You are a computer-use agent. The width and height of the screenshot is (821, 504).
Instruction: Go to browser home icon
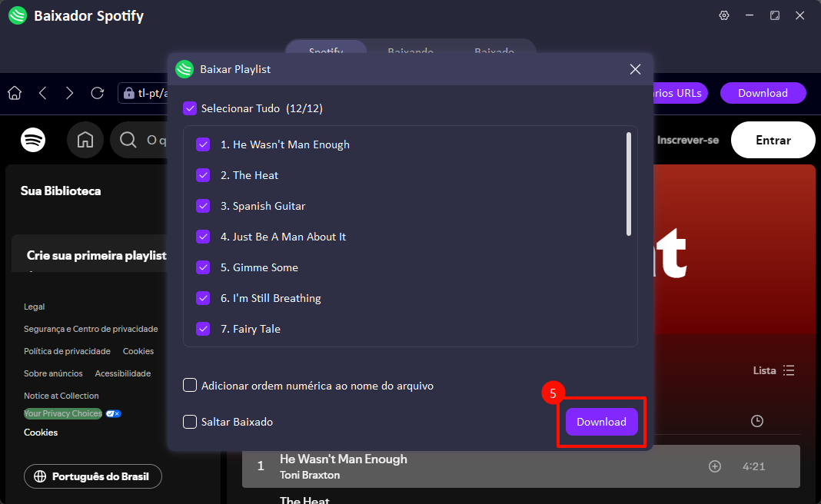(x=15, y=93)
